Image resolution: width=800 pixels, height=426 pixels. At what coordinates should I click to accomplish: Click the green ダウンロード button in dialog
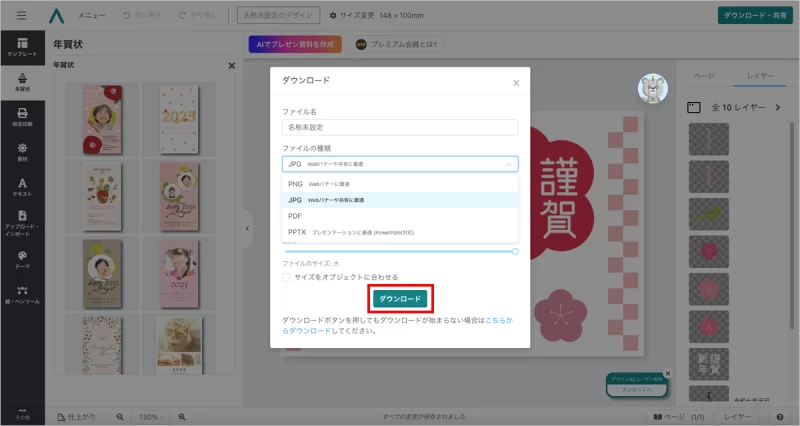[400, 299]
